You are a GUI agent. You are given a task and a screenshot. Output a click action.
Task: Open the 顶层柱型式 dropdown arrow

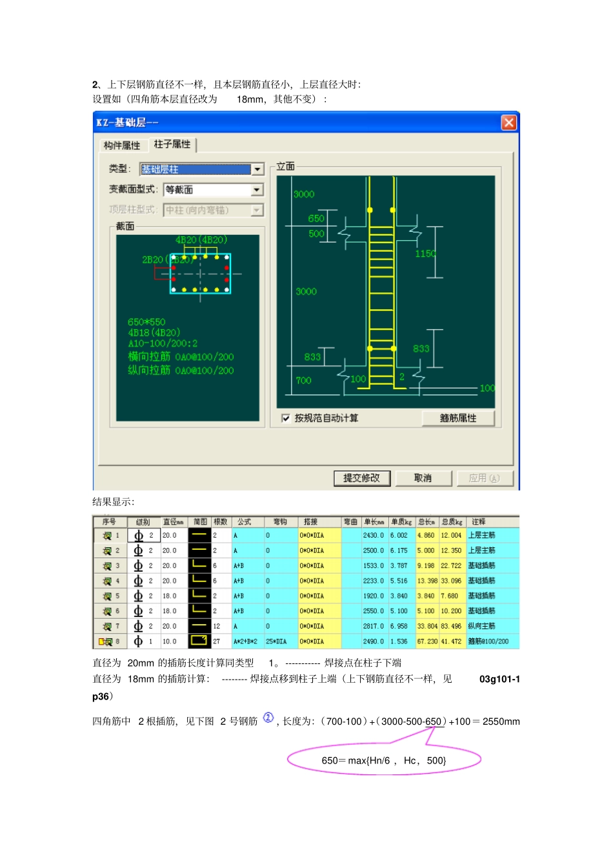(x=257, y=210)
